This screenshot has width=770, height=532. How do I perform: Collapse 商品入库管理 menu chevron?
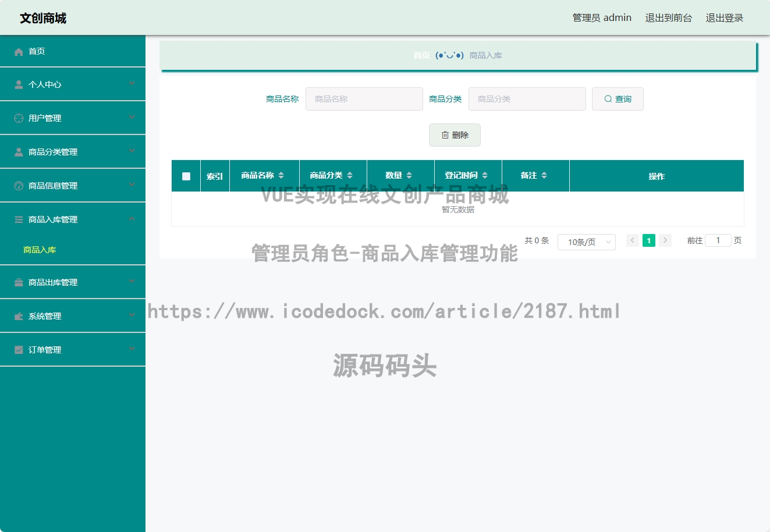click(x=132, y=219)
